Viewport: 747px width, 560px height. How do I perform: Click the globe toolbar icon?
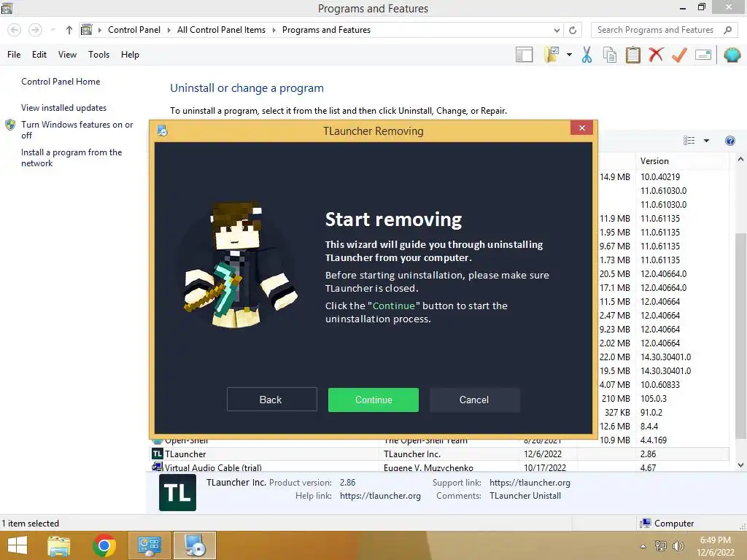pyautogui.click(x=732, y=55)
